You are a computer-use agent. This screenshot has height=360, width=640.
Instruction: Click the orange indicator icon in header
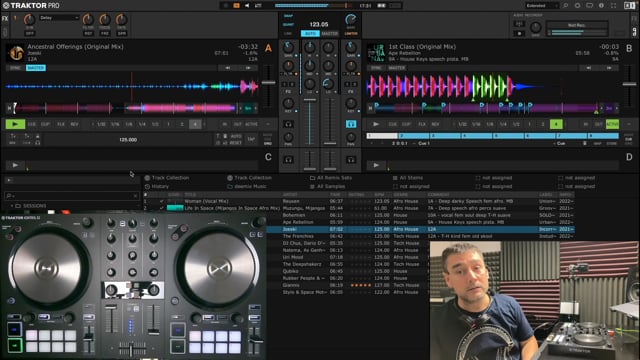coord(236,6)
